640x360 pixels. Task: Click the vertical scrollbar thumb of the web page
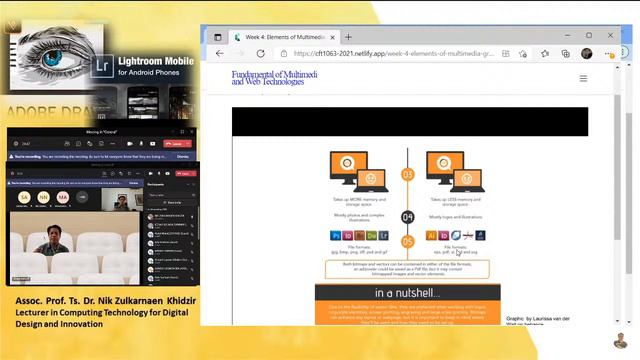click(617, 167)
